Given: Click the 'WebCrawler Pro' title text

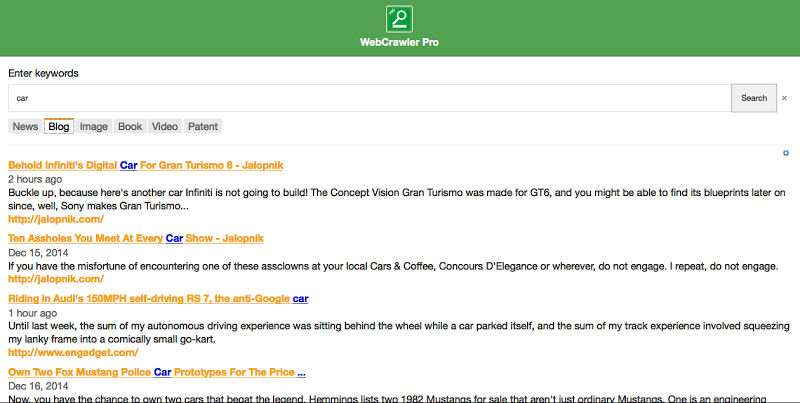Looking at the screenshot, I should coord(399,42).
